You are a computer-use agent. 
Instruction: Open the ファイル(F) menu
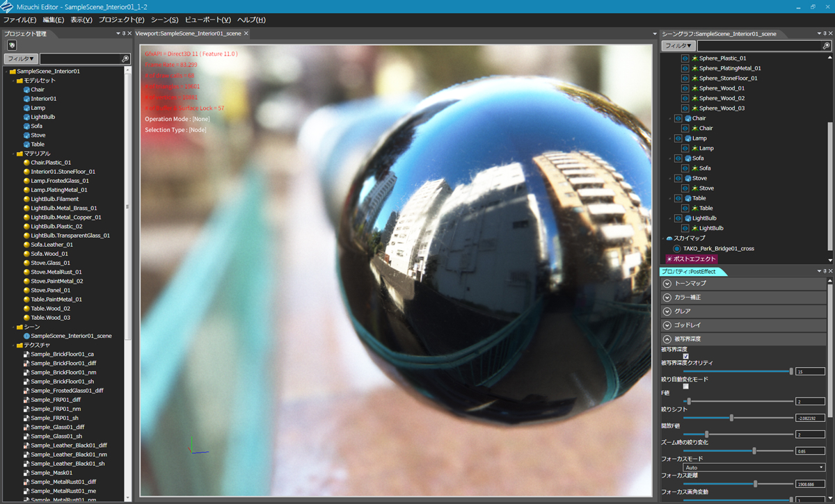[19, 20]
